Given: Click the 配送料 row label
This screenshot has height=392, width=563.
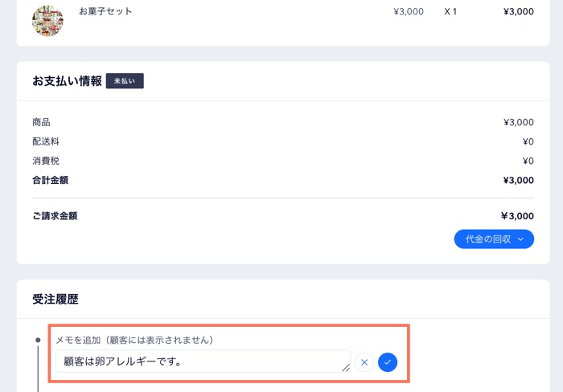Looking at the screenshot, I should click(x=46, y=141).
